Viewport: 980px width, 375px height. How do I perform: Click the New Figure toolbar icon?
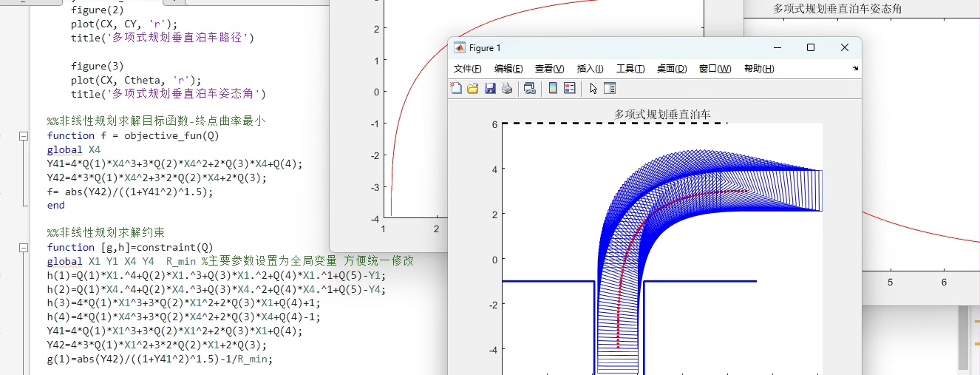coord(456,89)
